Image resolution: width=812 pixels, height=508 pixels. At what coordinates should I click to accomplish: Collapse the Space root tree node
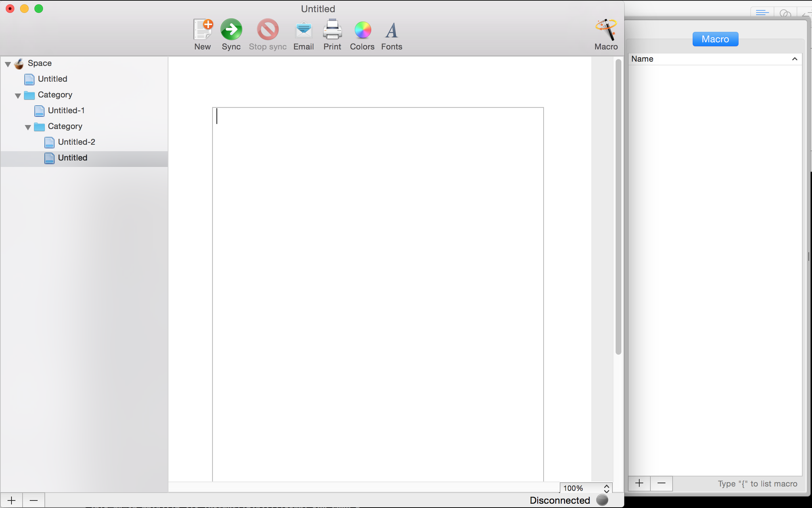(x=8, y=64)
